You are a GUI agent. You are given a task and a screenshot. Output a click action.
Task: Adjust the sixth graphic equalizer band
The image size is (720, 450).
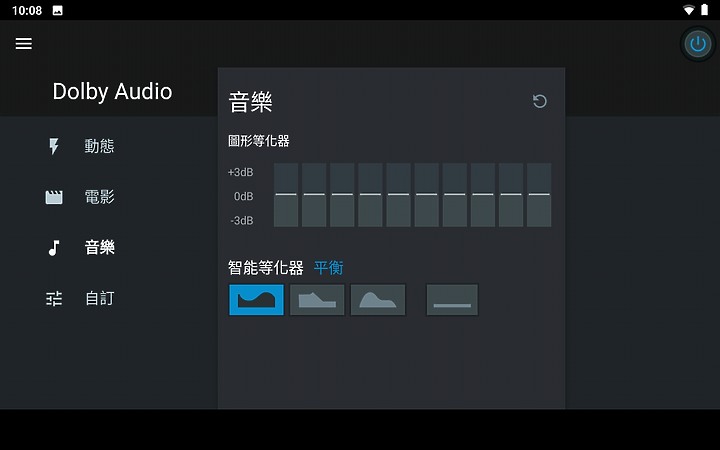point(427,195)
